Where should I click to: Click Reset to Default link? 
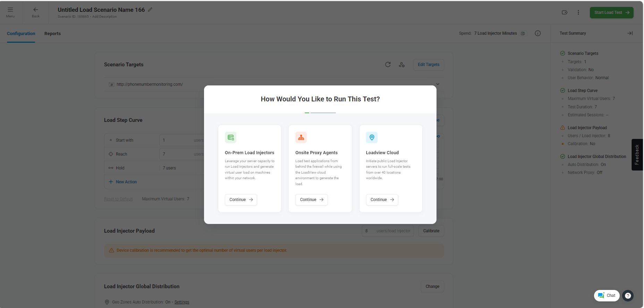pos(118,199)
